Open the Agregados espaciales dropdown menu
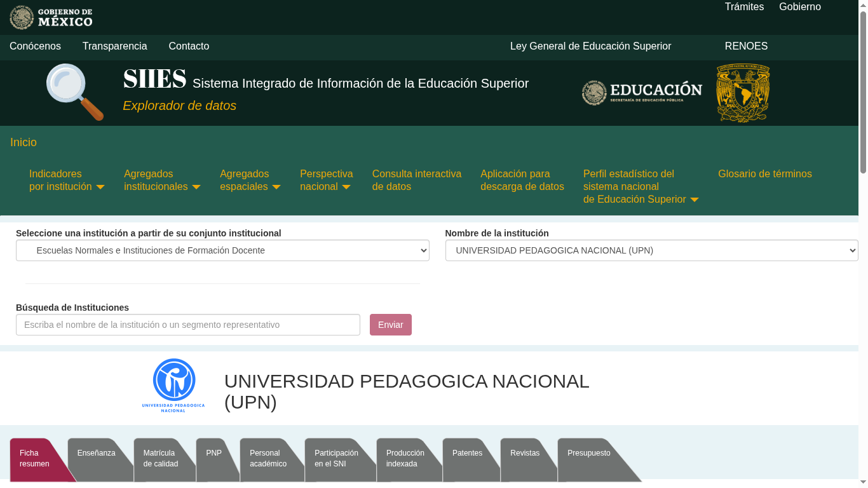Viewport: 868px width, 488px height. 250,180
